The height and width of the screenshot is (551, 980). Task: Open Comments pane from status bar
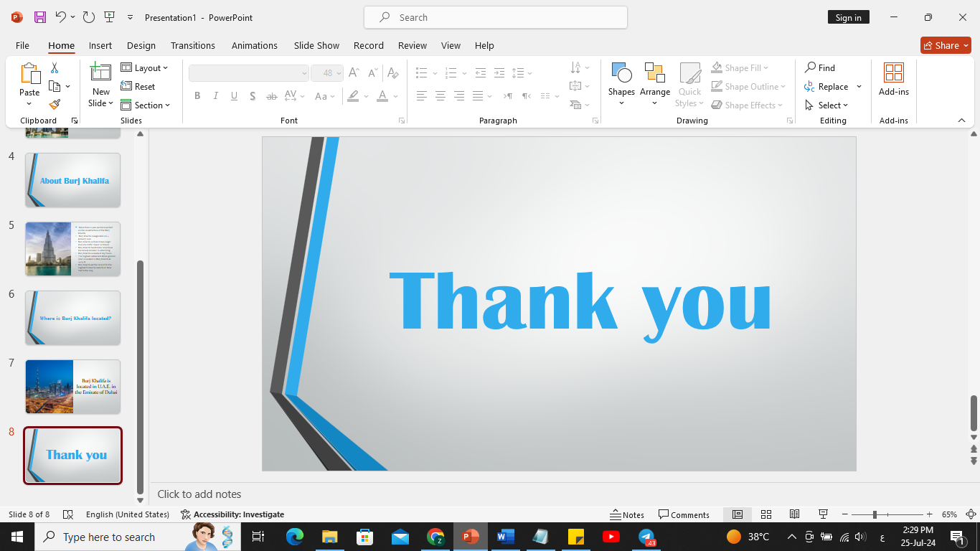[684, 514]
